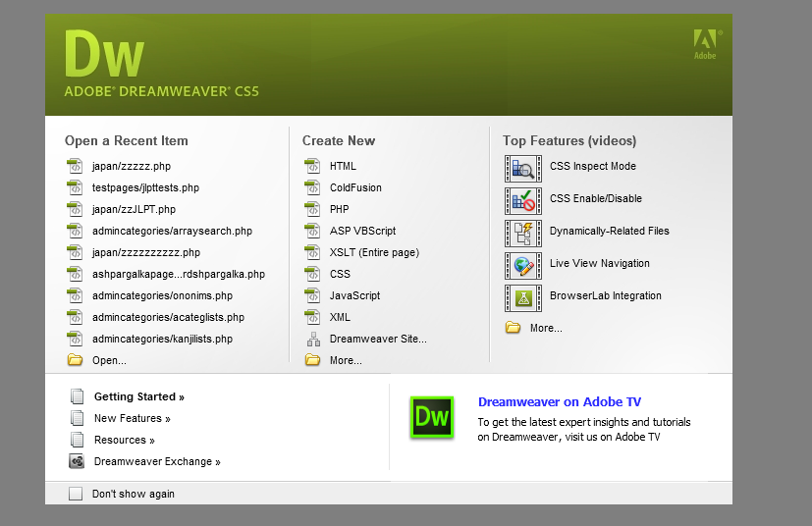Click the folder icon beside Create New More...
This screenshot has width=812, height=526.
[x=313, y=360]
